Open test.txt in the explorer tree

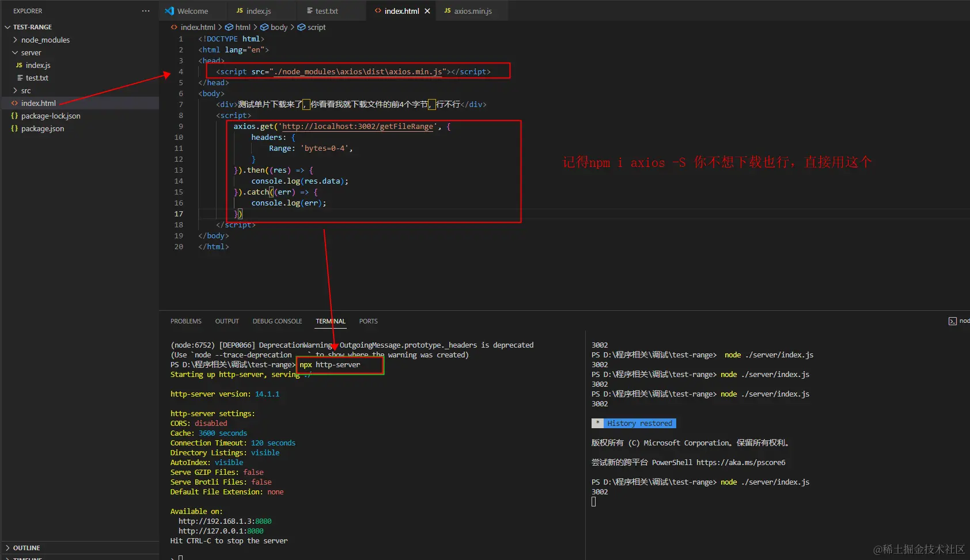pos(37,78)
